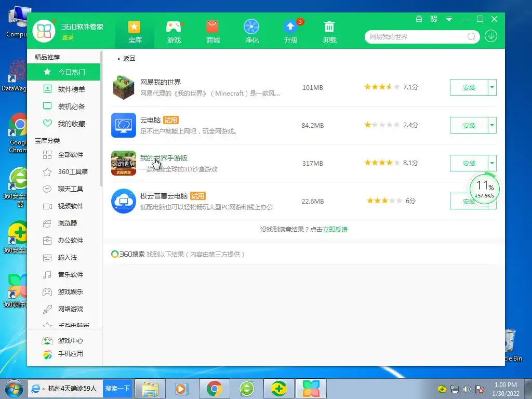Open Google Chrome from the taskbar
The width and height of the screenshot is (532, 399).
point(215,389)
